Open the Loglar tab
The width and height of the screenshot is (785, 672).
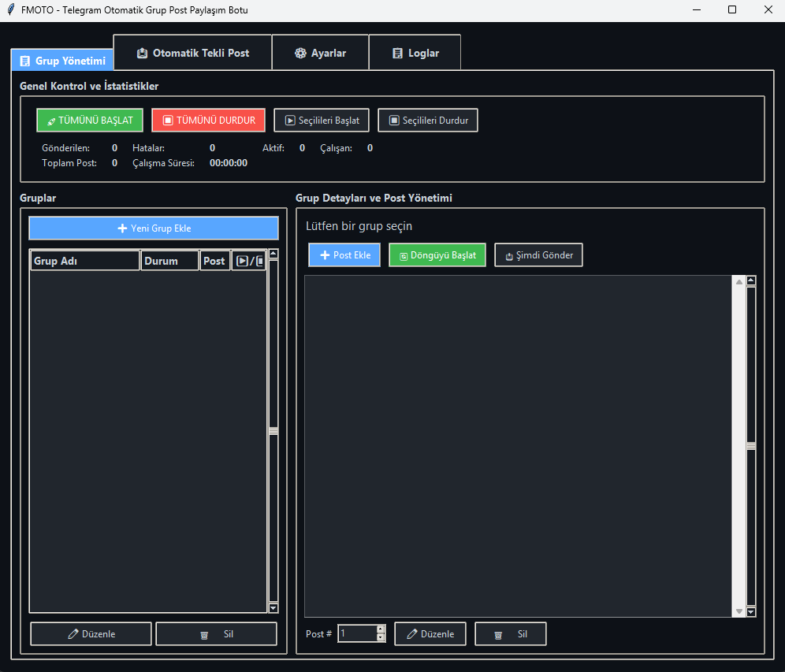pyautogui.click(x=415, y=53)
